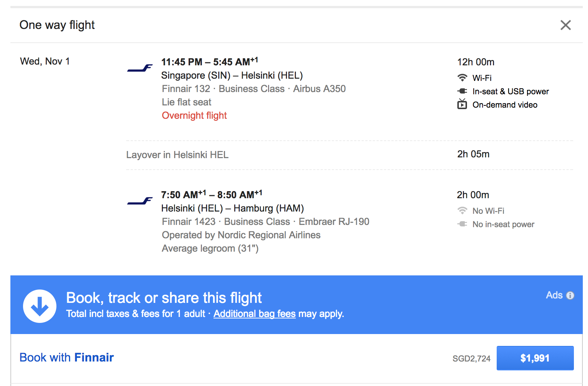
Task: Click the Layover in Helsinki HEL row
Action: coord(177,155)
